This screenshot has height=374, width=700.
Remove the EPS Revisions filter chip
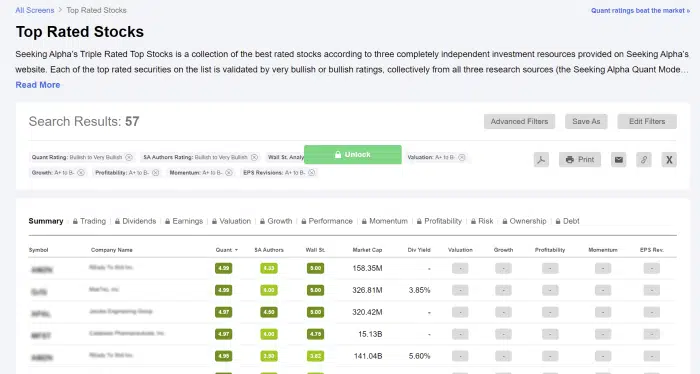click(312, 172)
